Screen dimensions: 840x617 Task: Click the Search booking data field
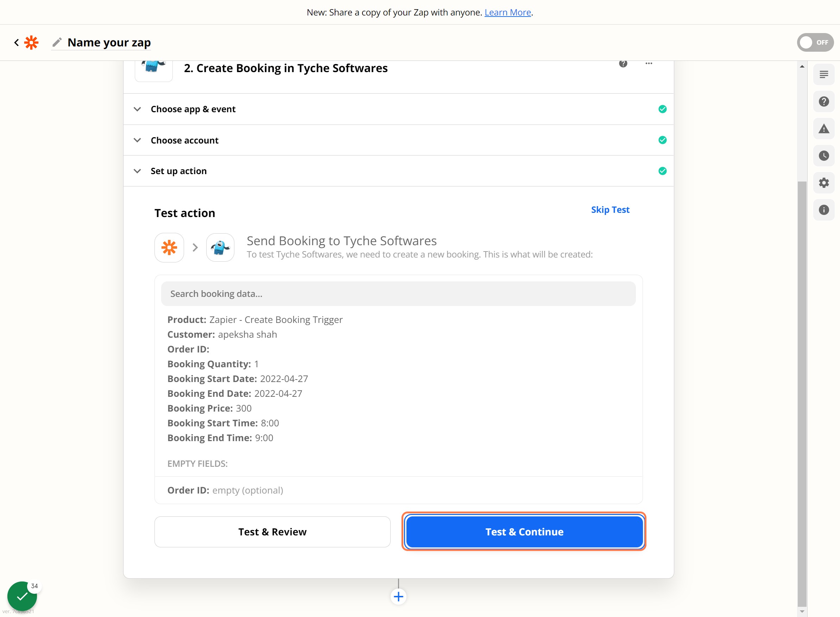point(398,294)
